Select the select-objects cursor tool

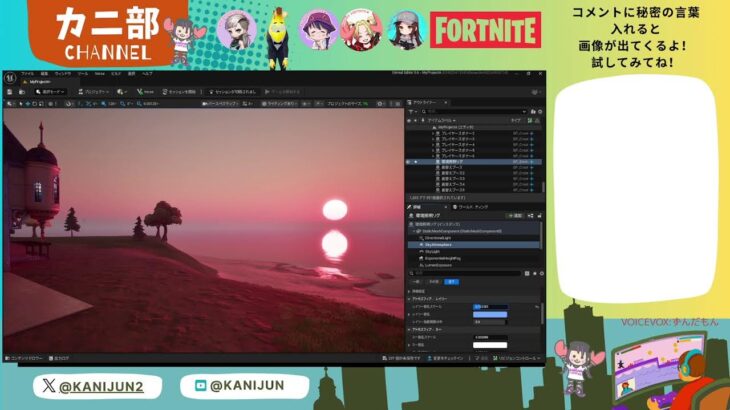point(20,104)
